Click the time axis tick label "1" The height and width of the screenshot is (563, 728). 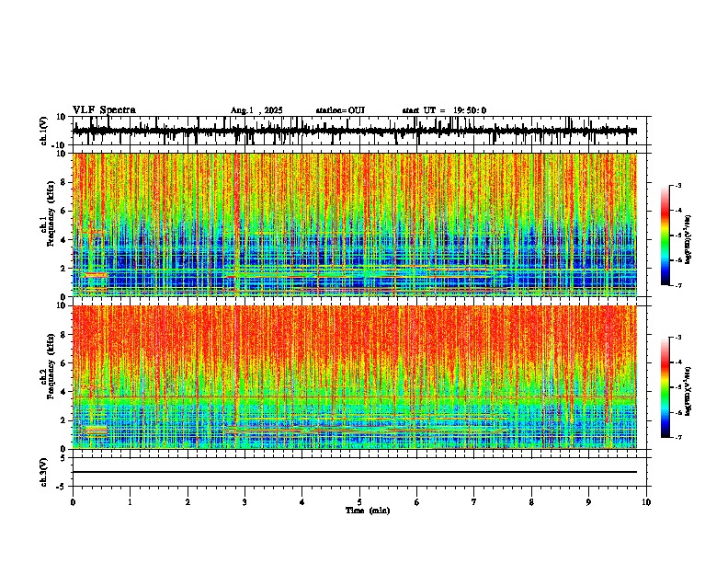tap(130, 502)
